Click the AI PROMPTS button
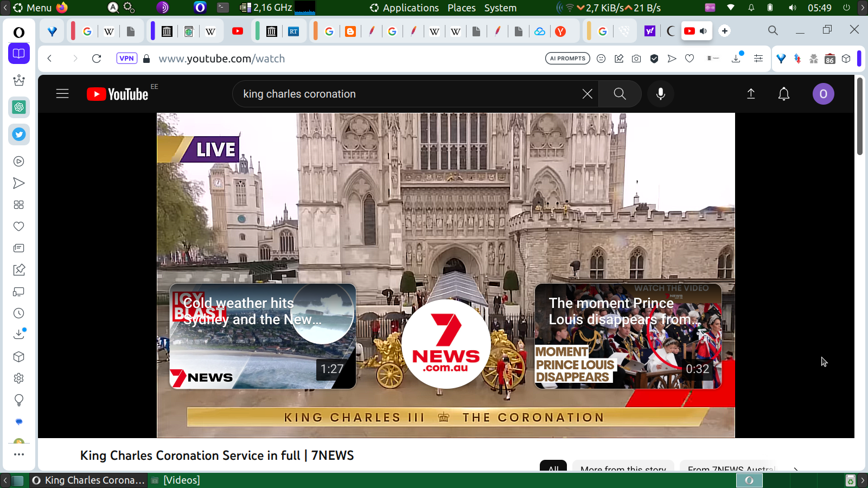Viewport: 868px width, 488px height. (x=567, y=59)
